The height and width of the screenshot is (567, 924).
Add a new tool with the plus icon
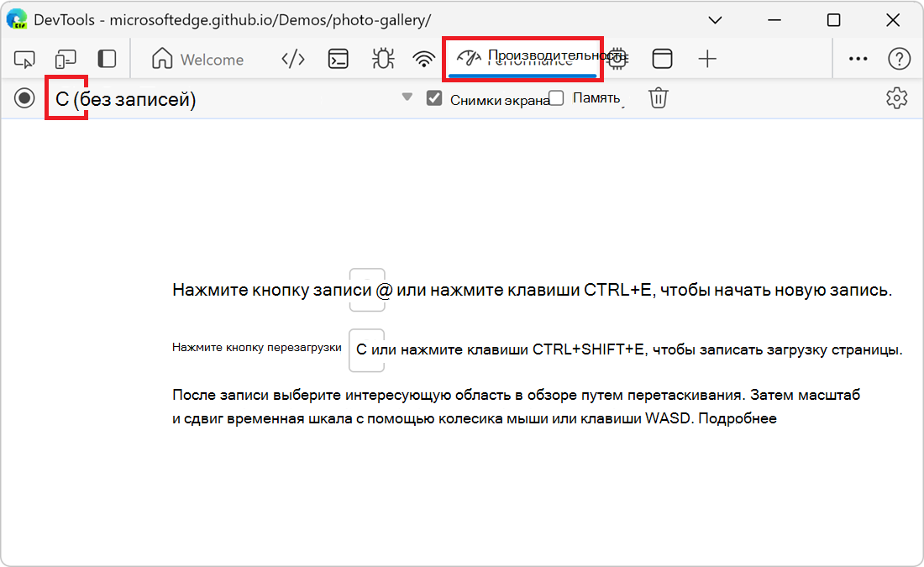click(x=708, y=59)
